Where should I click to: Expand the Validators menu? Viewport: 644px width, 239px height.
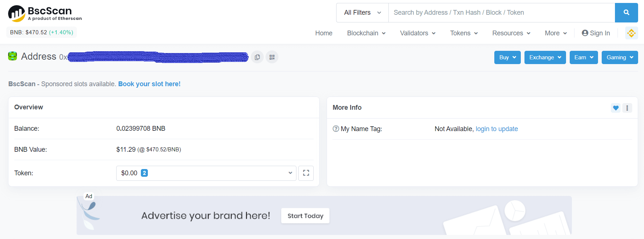(418, 33)
